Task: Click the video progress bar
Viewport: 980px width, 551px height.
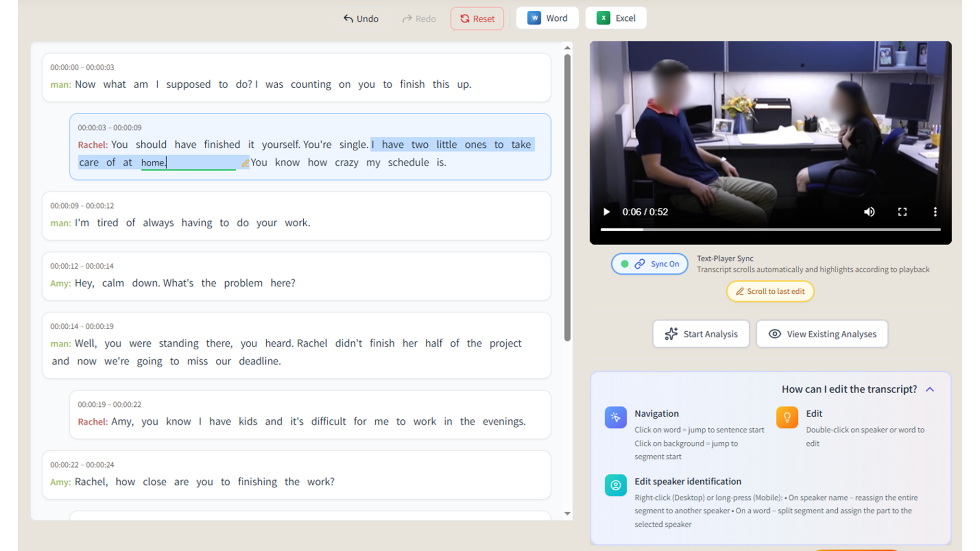Action: [x=771, y=230]
